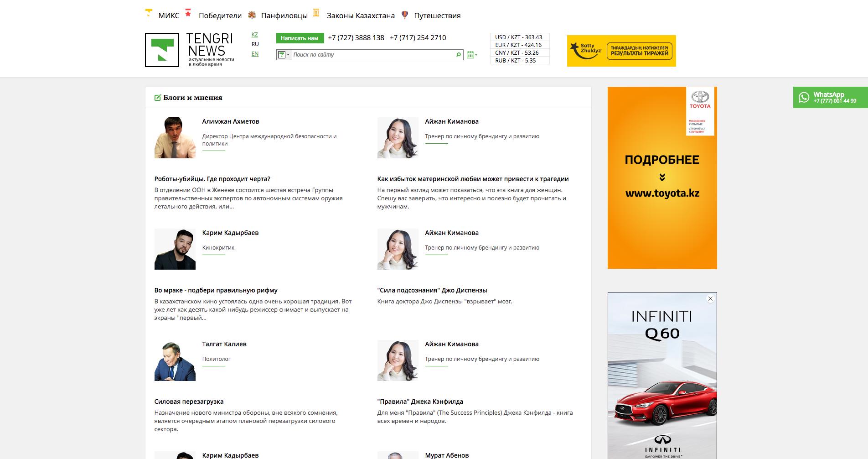Open author Талгат Калиев's name link

tap(224, 344)
